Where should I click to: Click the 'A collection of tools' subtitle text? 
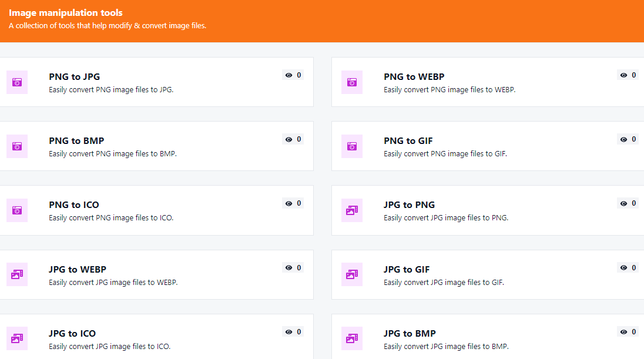pos(108,25)
